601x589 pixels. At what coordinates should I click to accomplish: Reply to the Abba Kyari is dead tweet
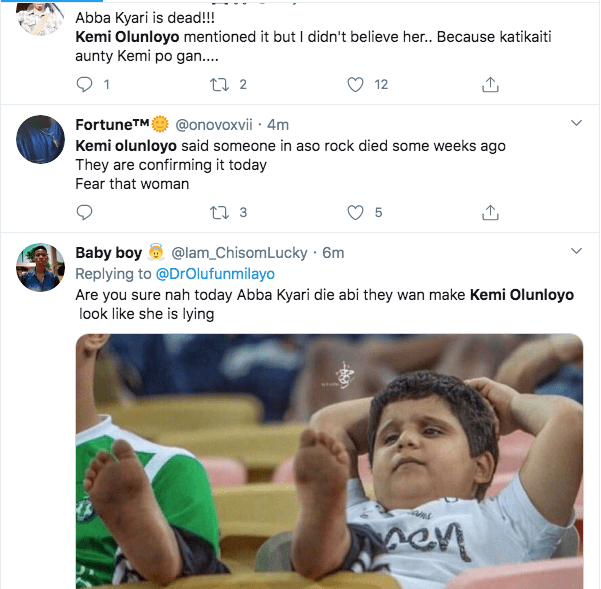click(x=84, y=85)
